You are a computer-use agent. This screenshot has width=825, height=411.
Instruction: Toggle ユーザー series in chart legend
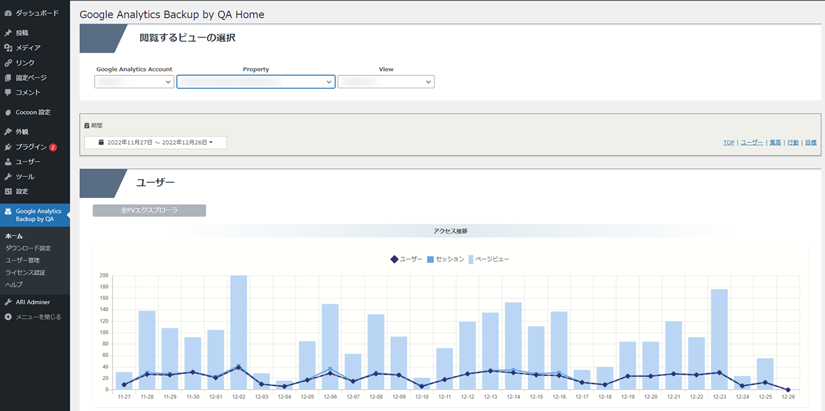click(406, 259)
